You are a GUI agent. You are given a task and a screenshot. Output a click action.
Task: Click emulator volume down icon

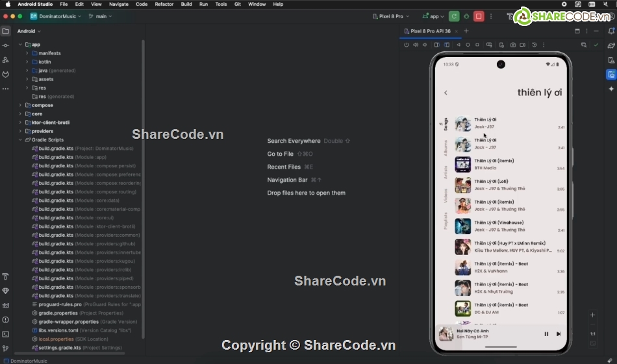point(425,45)
